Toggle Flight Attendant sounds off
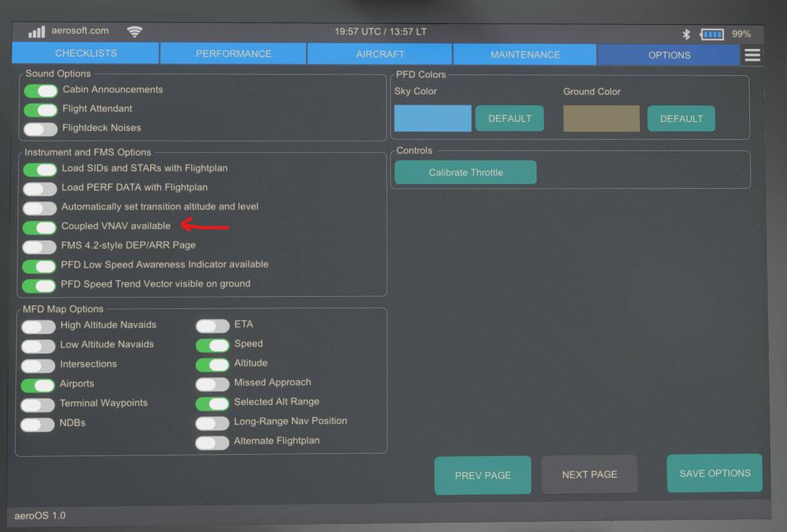 pos(41,109)
